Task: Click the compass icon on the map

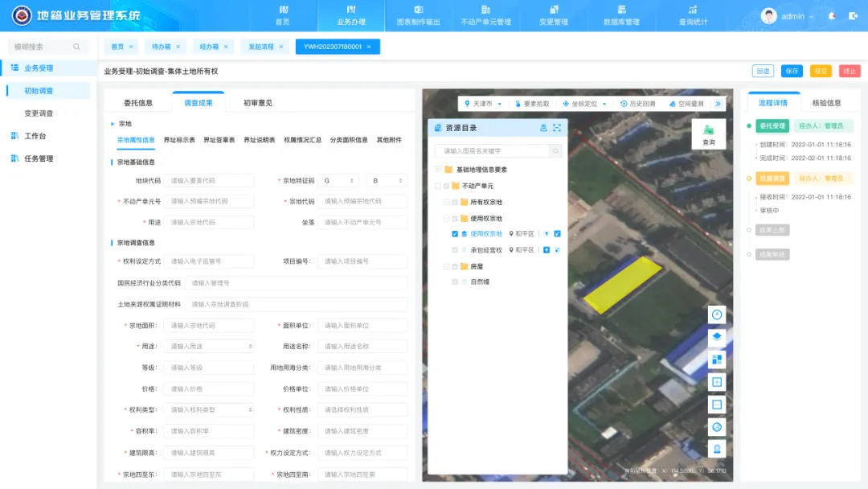Action: 717,314
